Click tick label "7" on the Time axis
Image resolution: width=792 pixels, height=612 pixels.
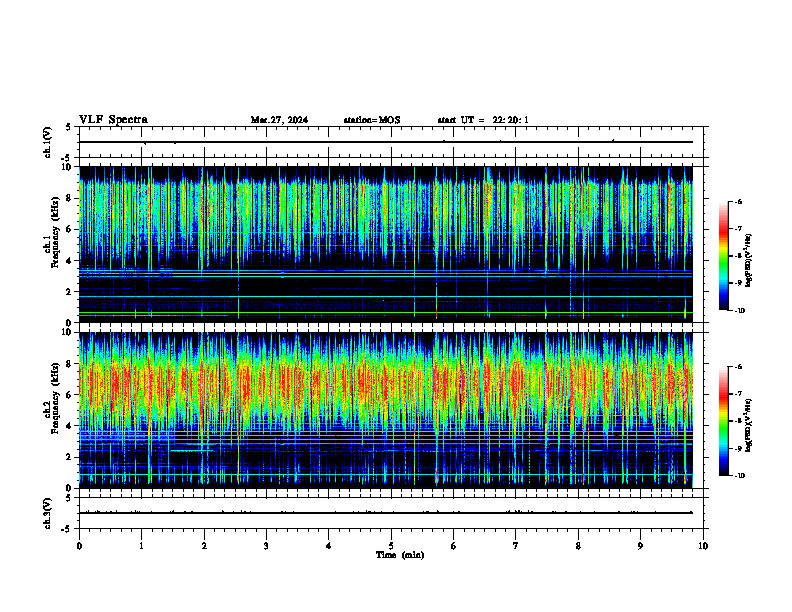516,546
